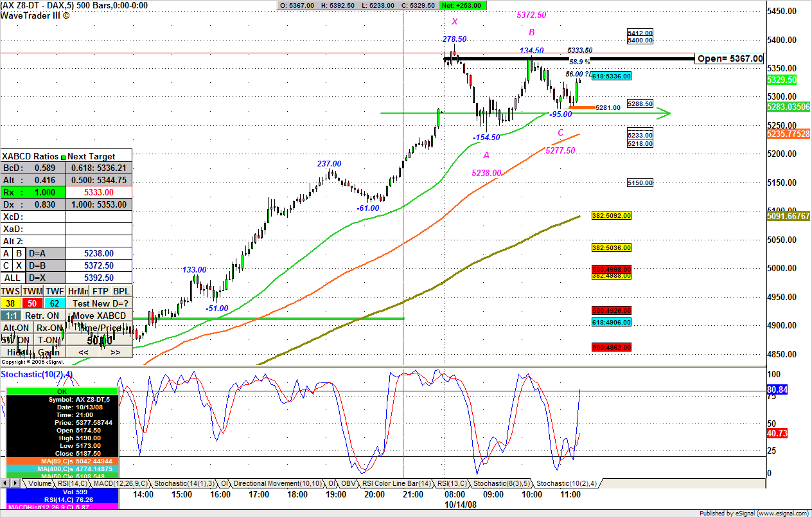Click the 5412.00 price target box
812x518 pixels.
coord(640,33)
